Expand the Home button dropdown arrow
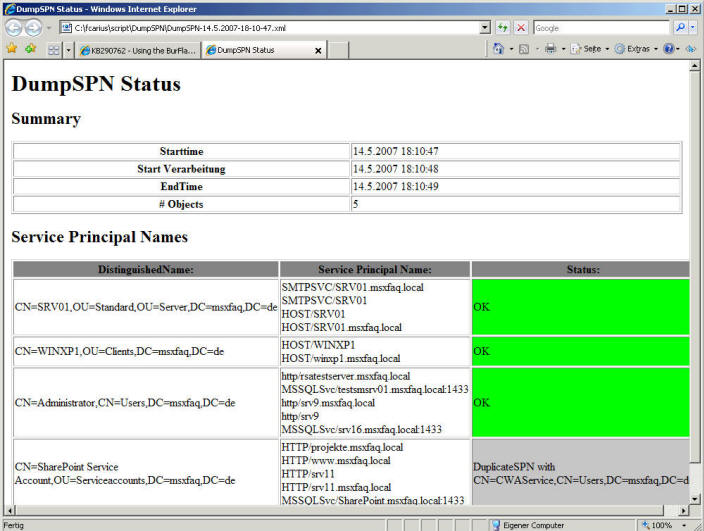Viewport: 704px width, 531px height. [511, 48]
